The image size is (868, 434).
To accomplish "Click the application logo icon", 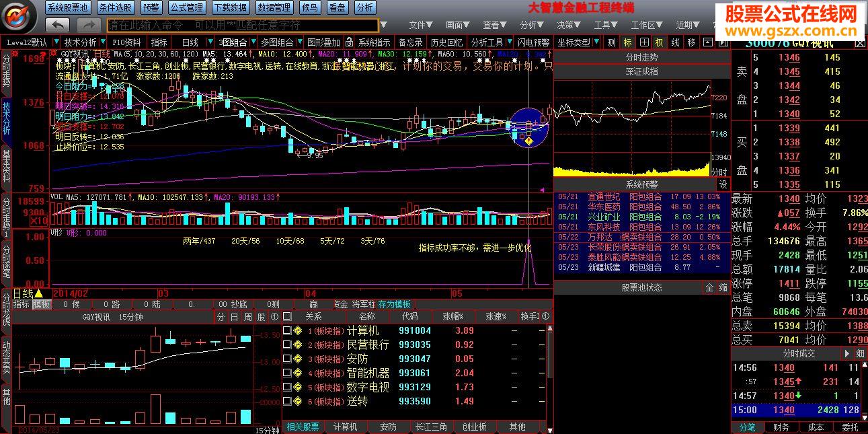I will pos(19,16).
